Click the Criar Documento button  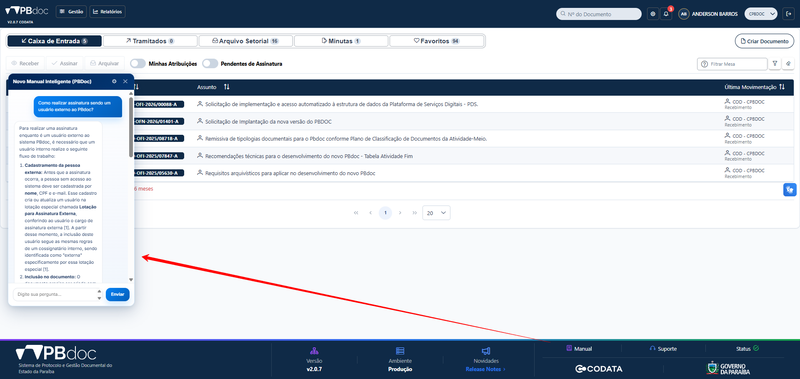[x=764, y=41]
